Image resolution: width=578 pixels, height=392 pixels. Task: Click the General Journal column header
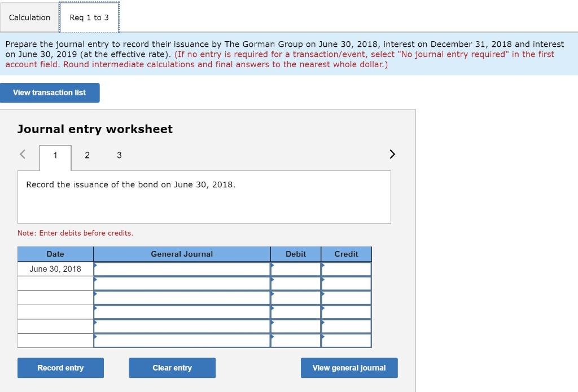pyautogui.click(x=182, y=254)
